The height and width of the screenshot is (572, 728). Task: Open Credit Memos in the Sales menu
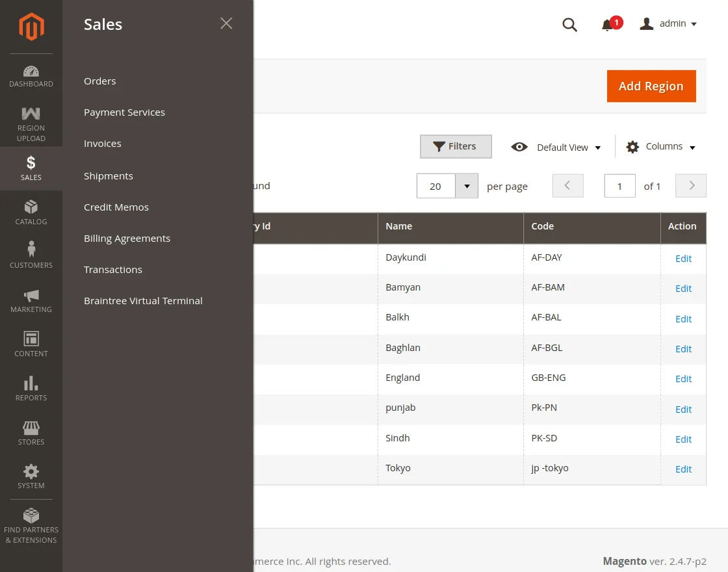116,207
